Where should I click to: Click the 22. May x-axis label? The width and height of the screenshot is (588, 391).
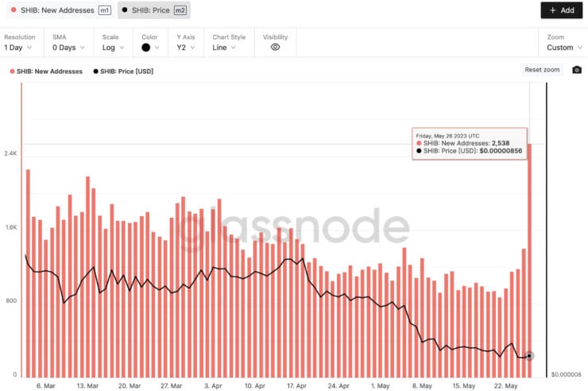point(505,385)
